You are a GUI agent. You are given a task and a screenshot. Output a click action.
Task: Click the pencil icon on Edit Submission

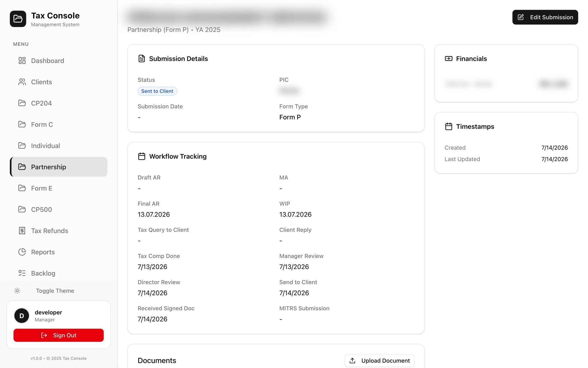[521, 17]
